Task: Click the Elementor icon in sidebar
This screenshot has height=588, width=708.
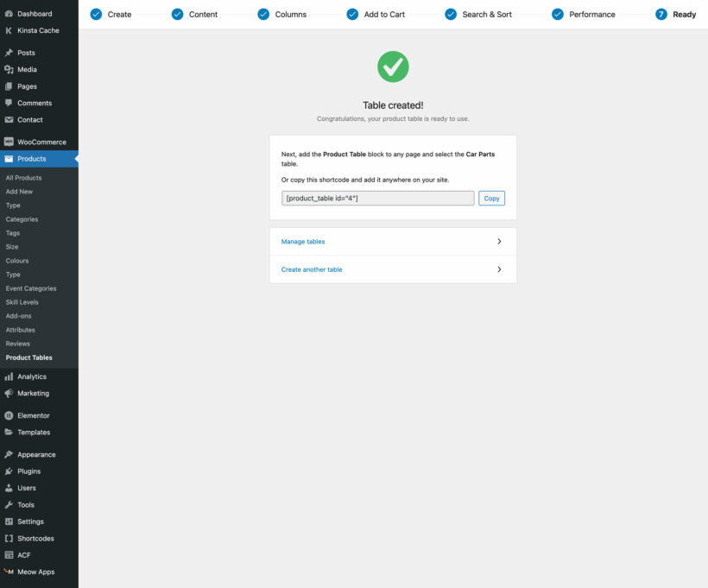Action: point(9,416)
